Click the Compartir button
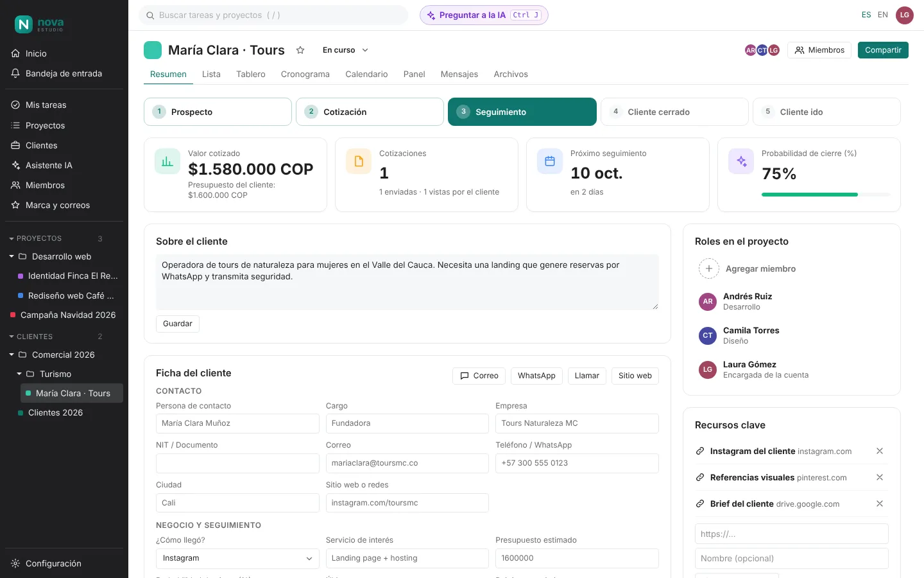Viewport: 924px width, 578px height. (883, 50)
